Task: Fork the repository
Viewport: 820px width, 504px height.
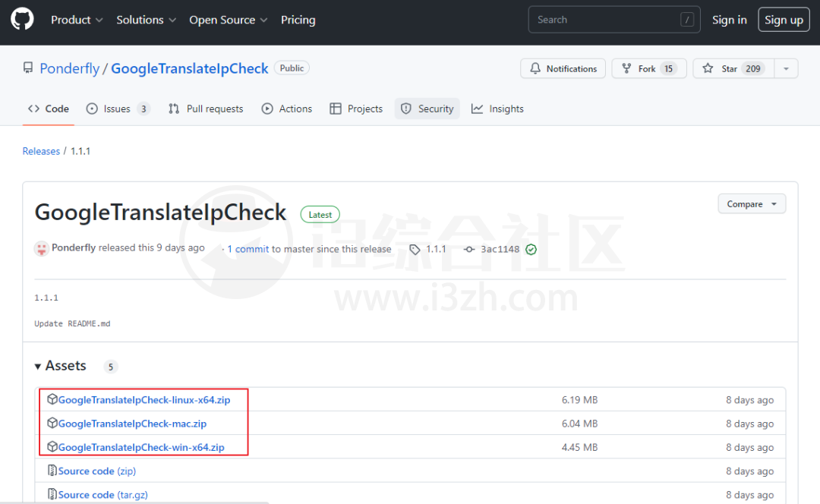Action: click(x=649, y=68)
